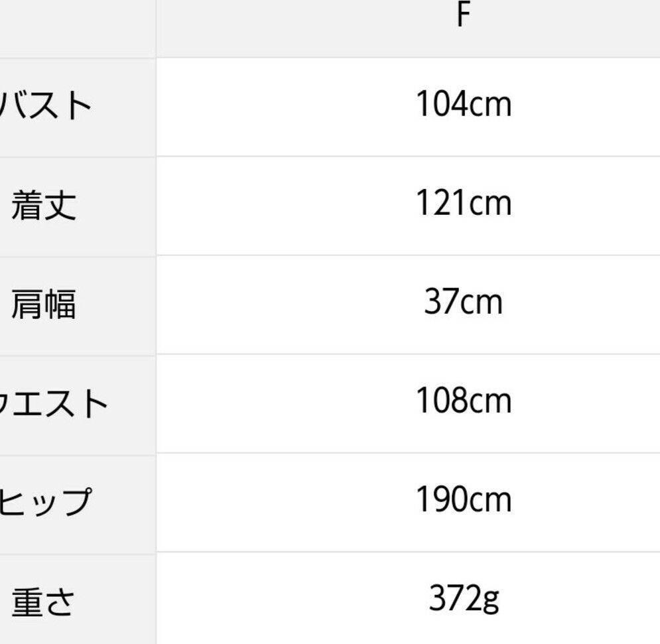Viewport: 660px width, 644px height.
Task: Tap the measurement next to 重さ
Action: point(463,600)
